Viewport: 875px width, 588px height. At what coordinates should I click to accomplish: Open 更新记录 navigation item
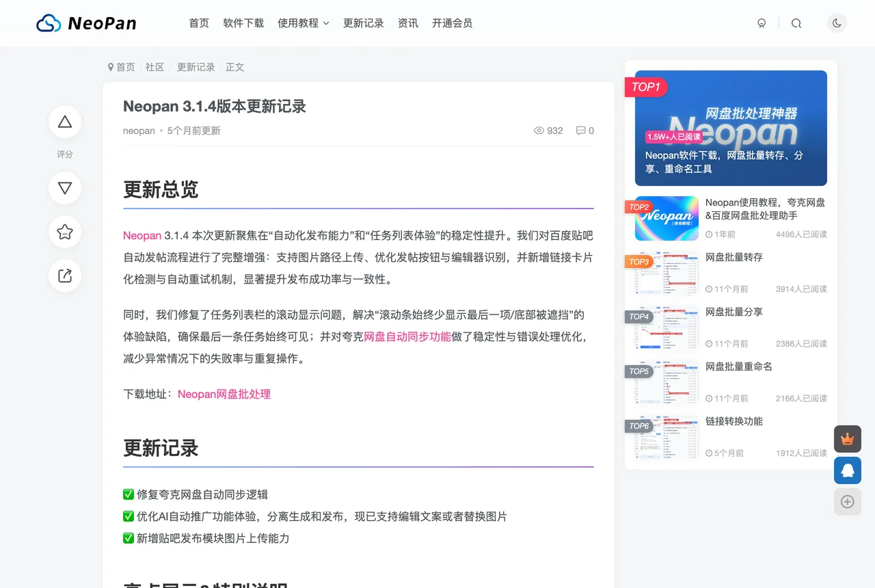(x=364, y=23)
